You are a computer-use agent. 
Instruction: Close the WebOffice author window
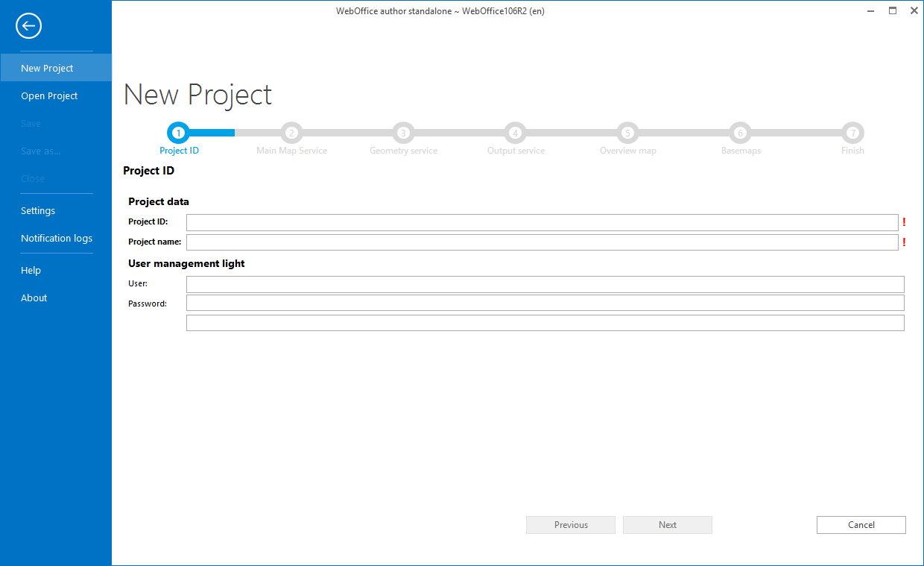[914, 11]
